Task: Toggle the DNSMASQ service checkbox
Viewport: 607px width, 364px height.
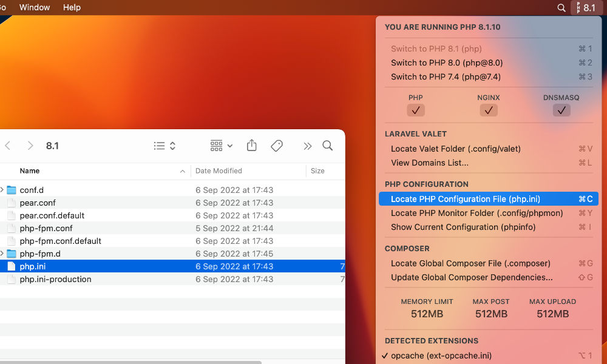Action: [561, 110]
